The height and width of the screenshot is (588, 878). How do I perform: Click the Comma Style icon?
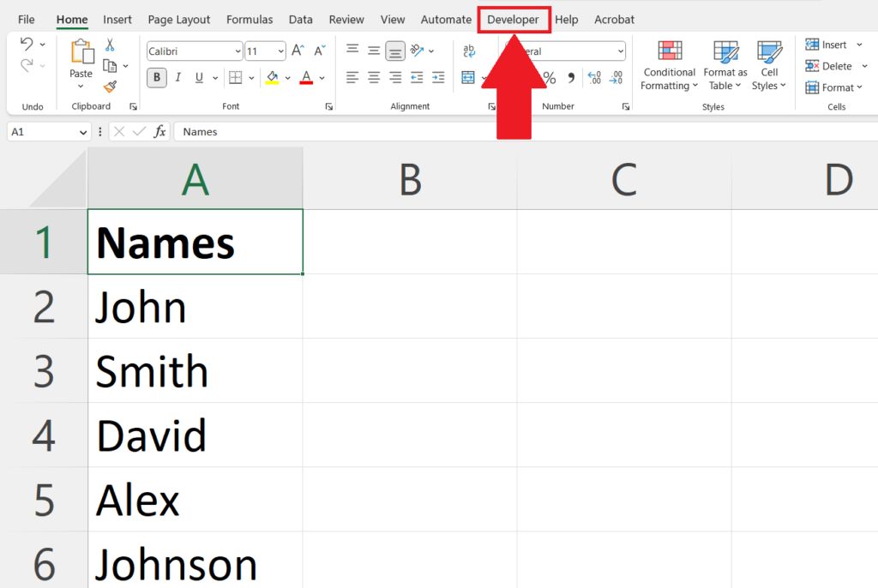pyautogui.click(x=571, y=77)
